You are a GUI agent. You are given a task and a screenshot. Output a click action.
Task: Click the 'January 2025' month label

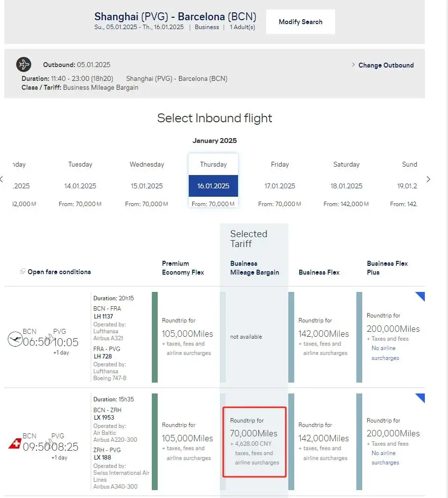point(214,141)
